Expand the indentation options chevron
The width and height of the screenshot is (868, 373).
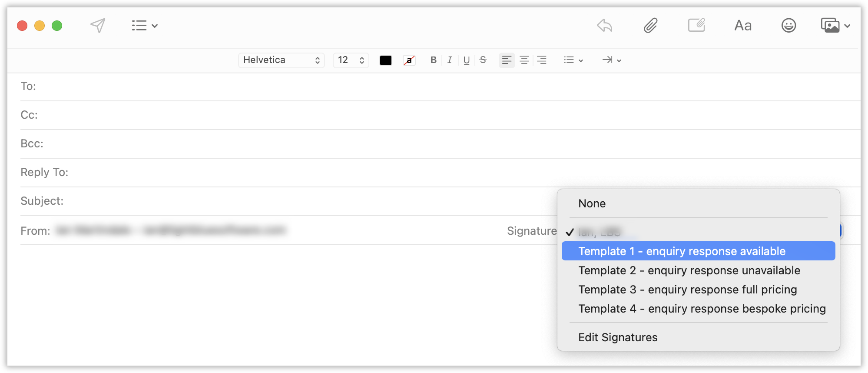[619, 60]
